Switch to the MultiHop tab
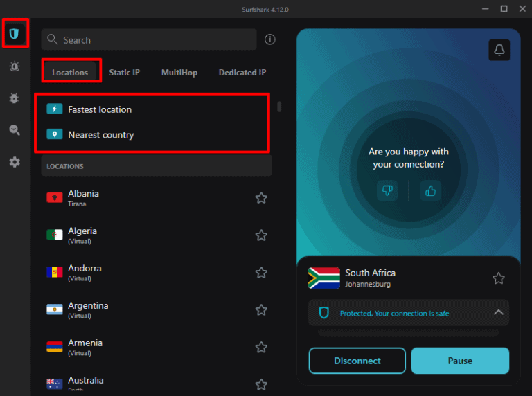 (179, 73)
